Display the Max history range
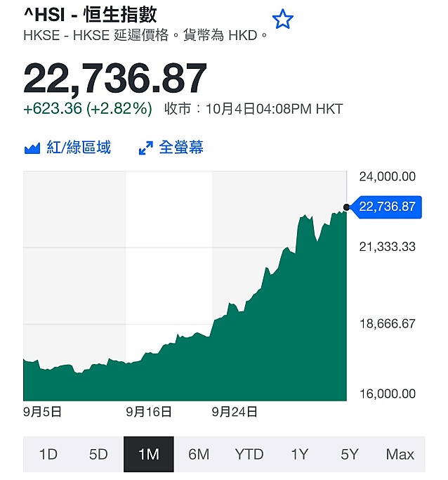Screen dimensions: 448x480 pyautogui.click(x=400, y=454)
